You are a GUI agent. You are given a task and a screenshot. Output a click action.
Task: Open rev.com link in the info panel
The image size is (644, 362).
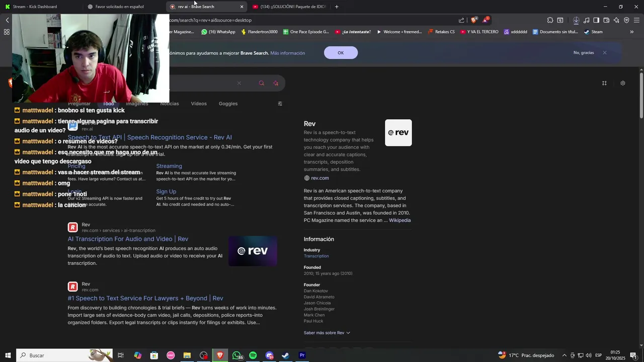click(x=320, y=178)
